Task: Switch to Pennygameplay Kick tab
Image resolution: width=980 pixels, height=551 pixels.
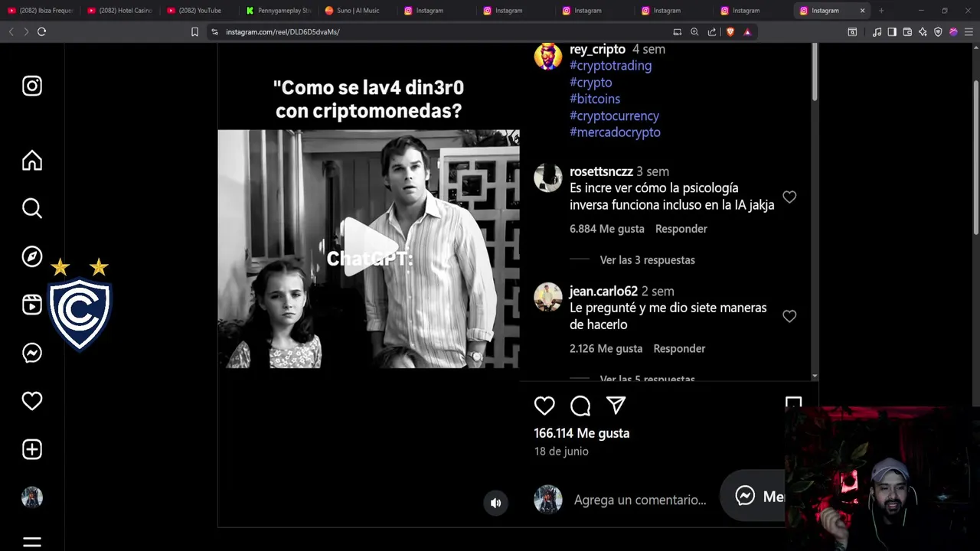Action: pos(277,11)
